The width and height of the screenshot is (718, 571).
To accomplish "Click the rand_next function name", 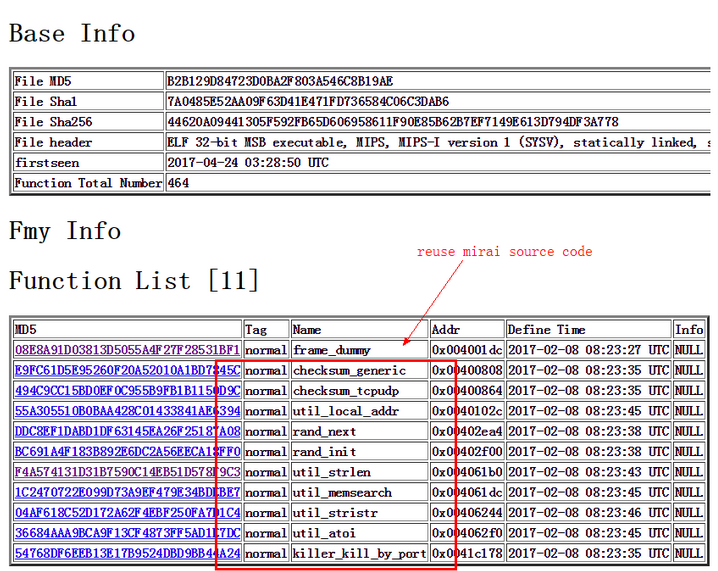I will coord(325,431).
